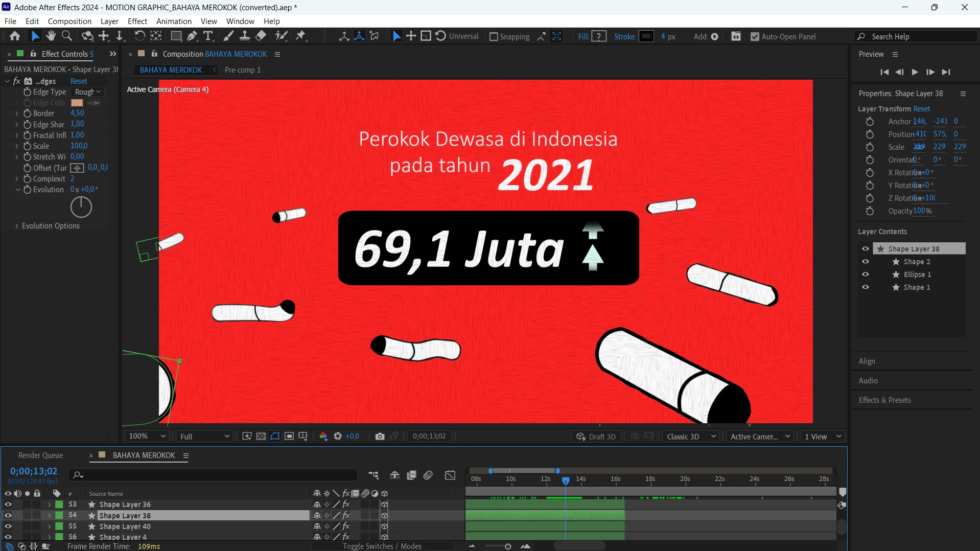Select the Rotation tool
Image resolution: width=980 pixels, height=551 pixels.
tap(139, 36)
